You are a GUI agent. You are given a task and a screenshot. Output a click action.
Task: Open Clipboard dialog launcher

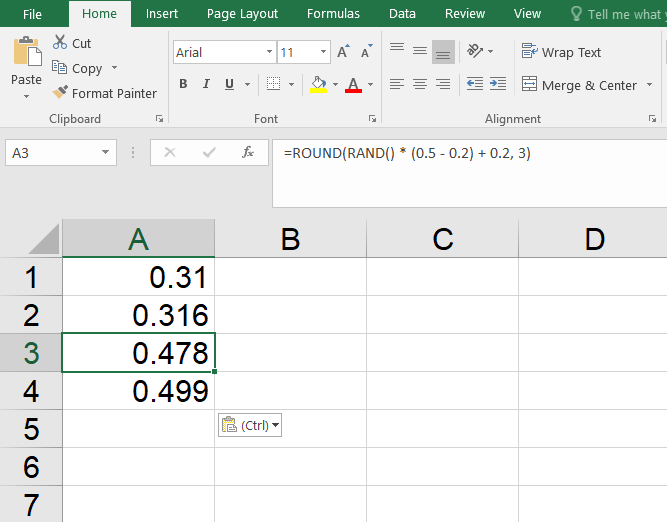[160, 119]
